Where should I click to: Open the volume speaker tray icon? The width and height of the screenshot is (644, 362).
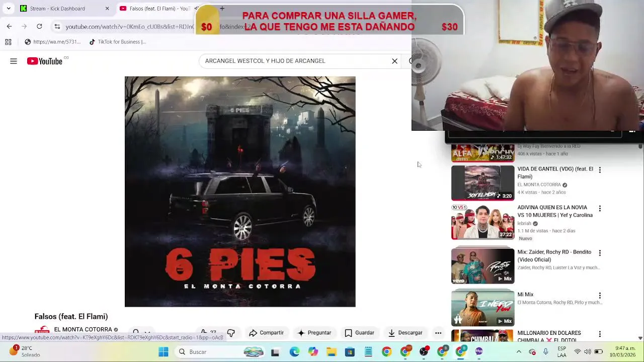point(588,352)
